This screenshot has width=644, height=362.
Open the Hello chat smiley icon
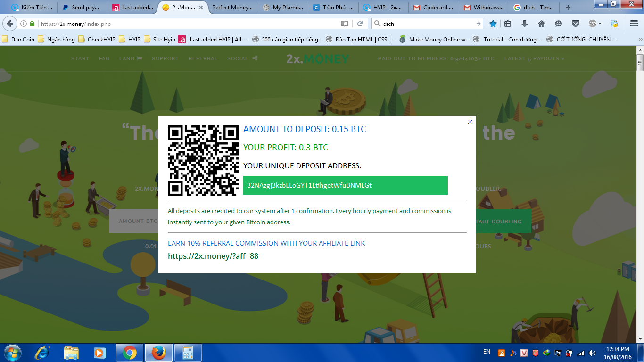click(558, 24)
